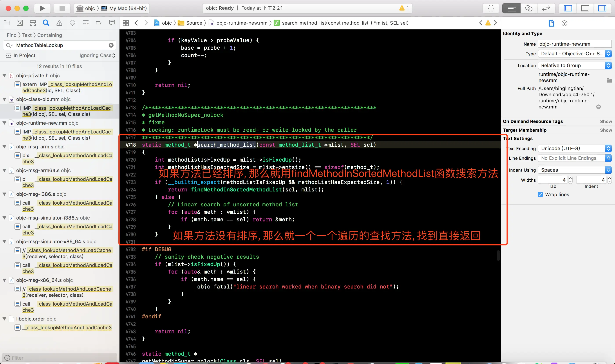This screenshot has height=364, width=615.
Task: Open the Find navigator magnifier icon
Action: pyautogui.click(x=46, y=23)
